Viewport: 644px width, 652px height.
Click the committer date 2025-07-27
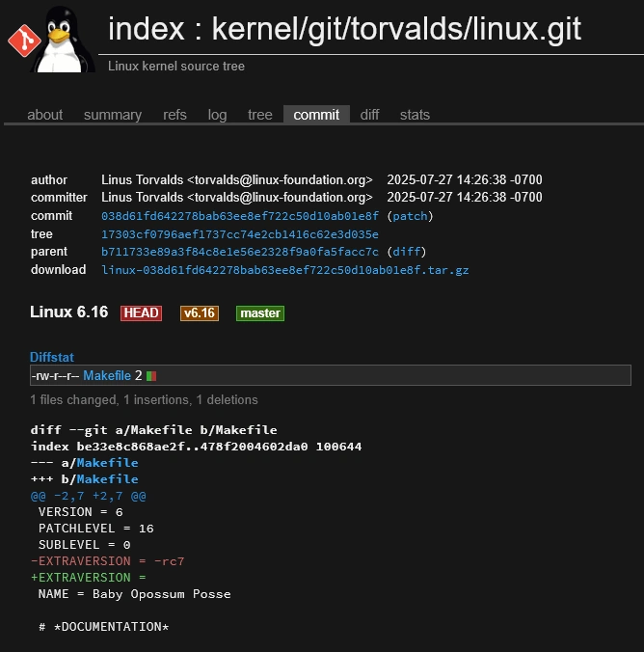pyautogui.click(x=465, y=197)
